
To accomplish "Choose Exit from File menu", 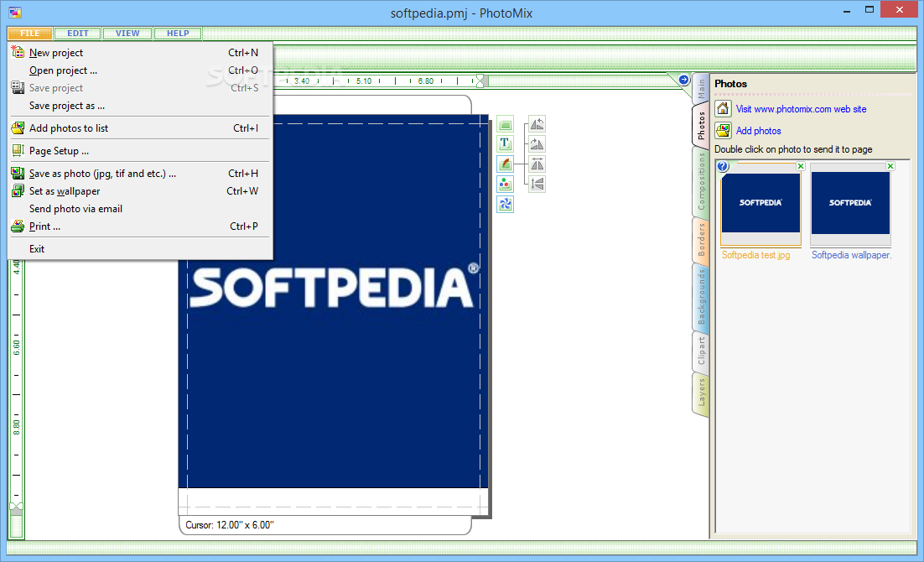I will (140, 249).
